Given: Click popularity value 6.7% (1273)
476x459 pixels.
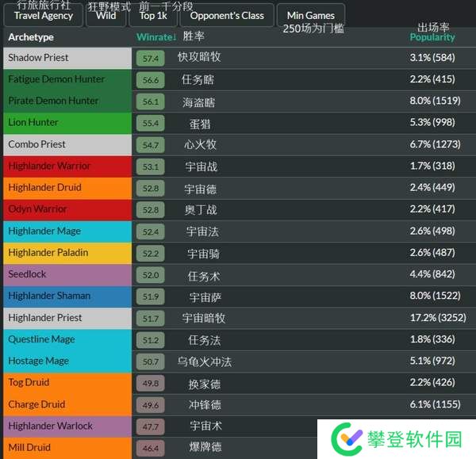Looking at the screenshot, I should coord(435,144).
